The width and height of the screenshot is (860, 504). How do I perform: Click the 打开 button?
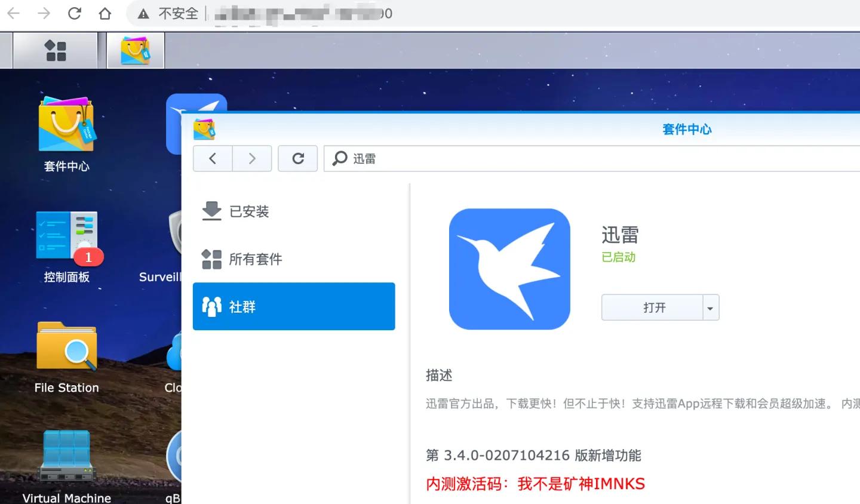point(652,308)
